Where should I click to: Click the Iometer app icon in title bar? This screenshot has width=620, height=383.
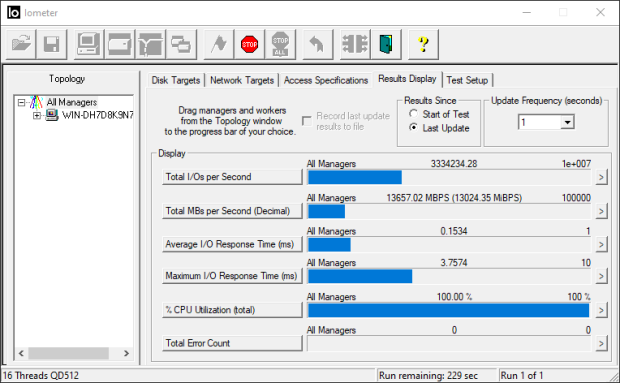point(13,13)
